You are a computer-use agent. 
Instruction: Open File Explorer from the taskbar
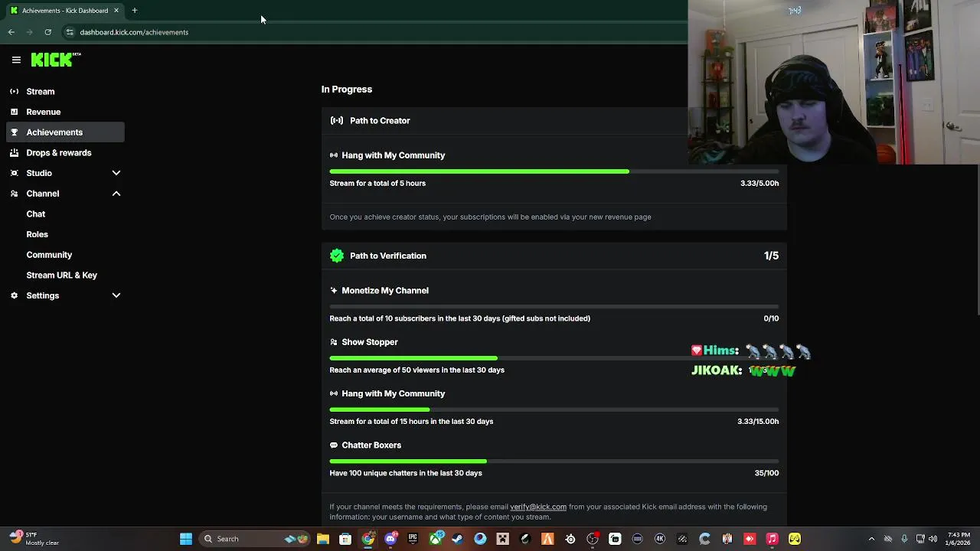323,539
